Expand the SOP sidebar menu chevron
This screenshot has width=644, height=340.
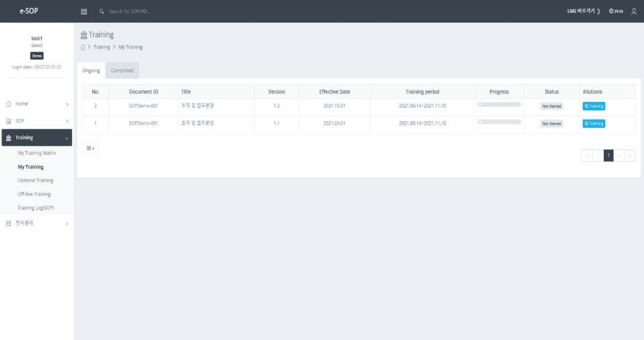tap(67, 121)
